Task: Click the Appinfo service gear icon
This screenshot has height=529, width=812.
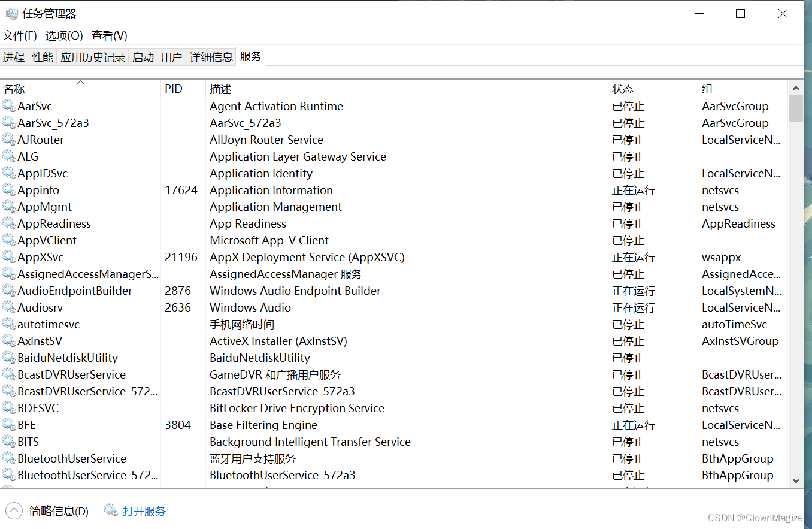Action: (8, 190)
